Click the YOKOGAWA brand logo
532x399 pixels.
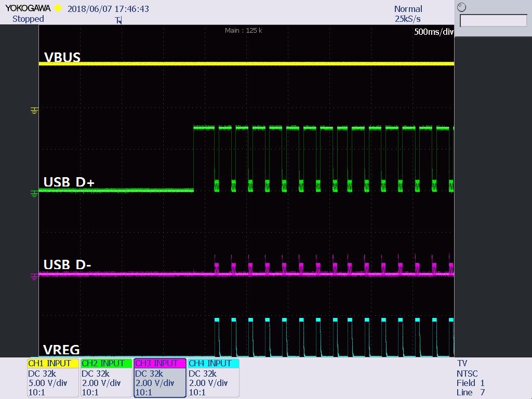(x=28, y=8)
